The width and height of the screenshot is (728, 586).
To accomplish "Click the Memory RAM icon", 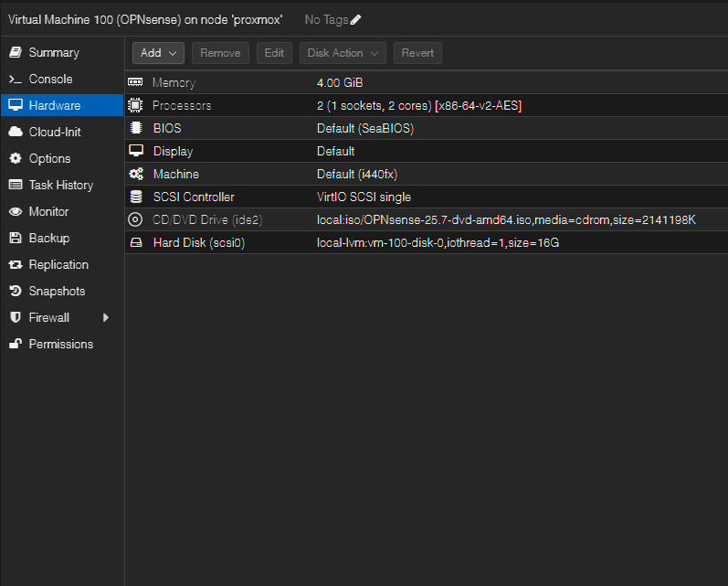I will pyautogui.click(x=135, y=82).
